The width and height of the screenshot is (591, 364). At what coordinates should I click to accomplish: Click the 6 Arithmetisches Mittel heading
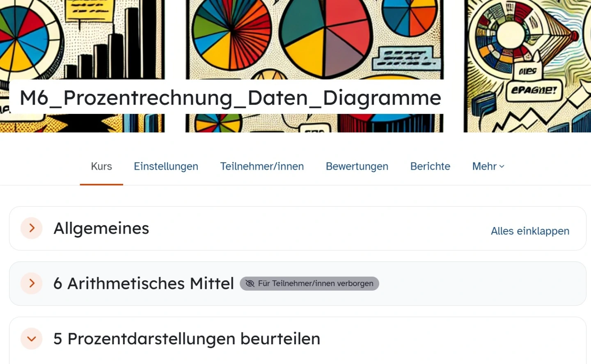(144, 283)
